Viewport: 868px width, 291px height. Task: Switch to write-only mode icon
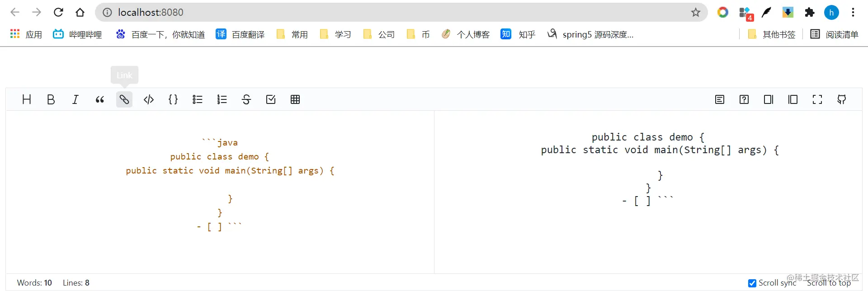769,99
